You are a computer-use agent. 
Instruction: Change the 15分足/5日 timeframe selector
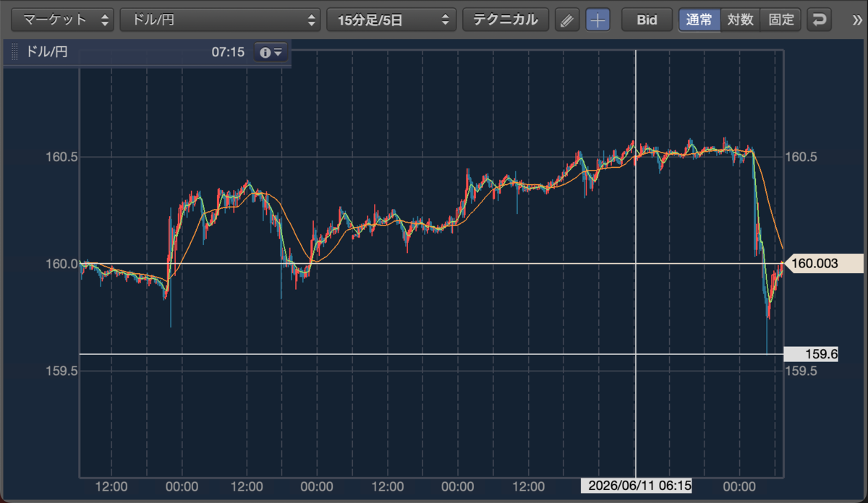click(x=392, y=20)
